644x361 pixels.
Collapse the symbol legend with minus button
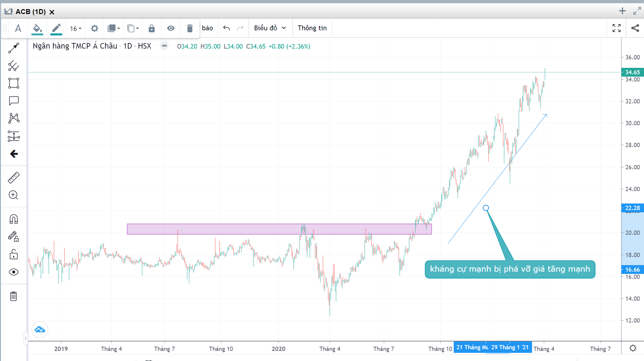[x=164, y=46]
